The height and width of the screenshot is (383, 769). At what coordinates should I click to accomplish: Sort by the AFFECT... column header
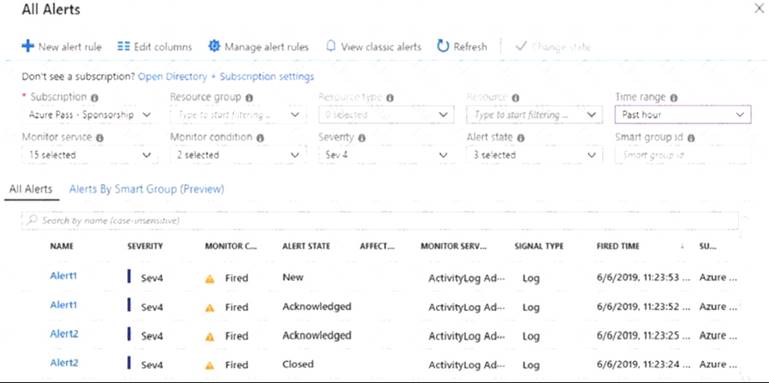[377, 246]
